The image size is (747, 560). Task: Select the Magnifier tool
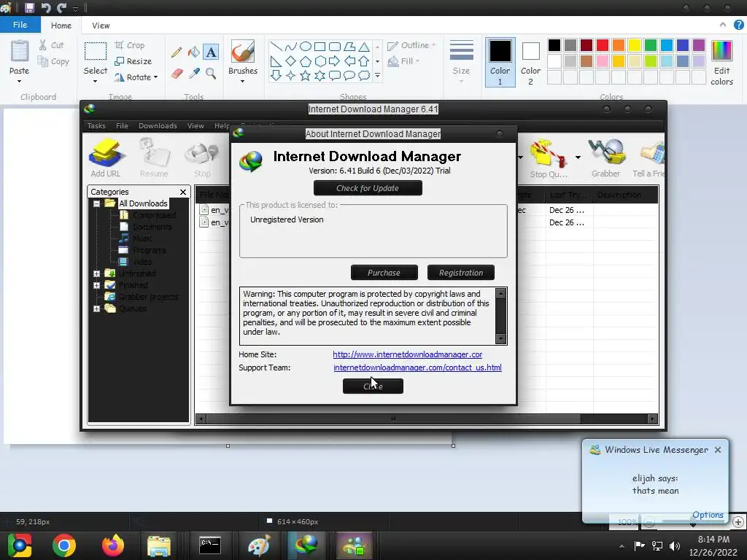pos(211,74)
